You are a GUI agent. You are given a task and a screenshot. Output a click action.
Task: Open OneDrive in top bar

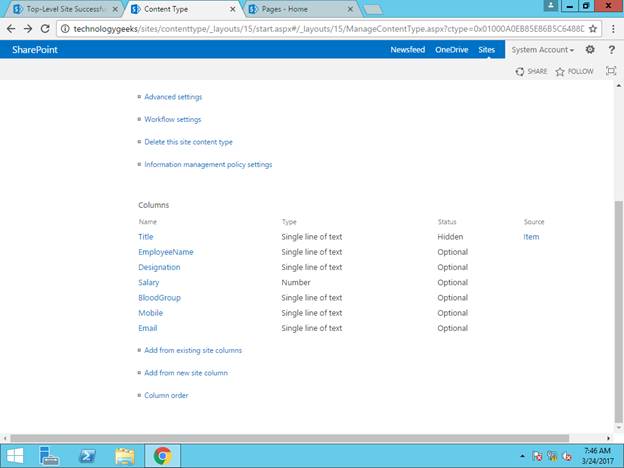[452, 50]
